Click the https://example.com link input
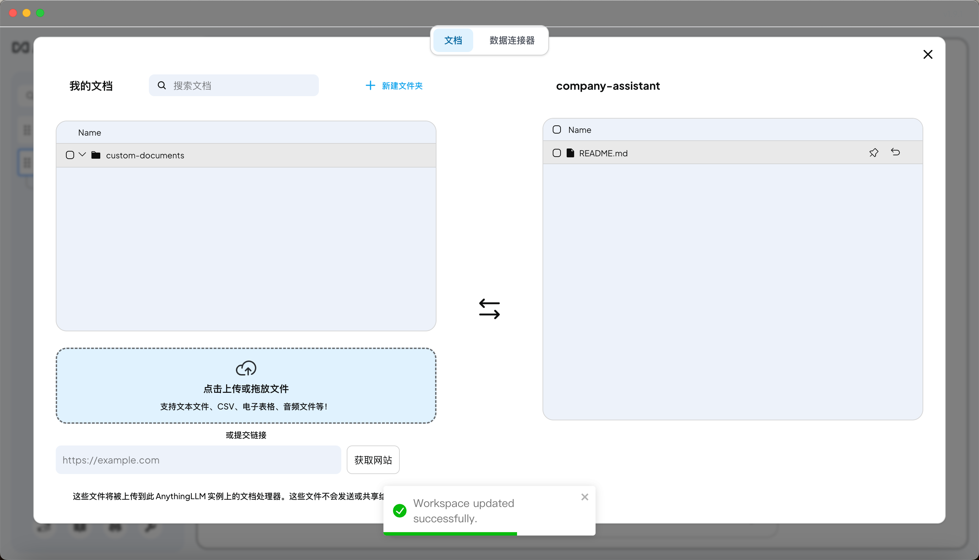 pos(198,460)
